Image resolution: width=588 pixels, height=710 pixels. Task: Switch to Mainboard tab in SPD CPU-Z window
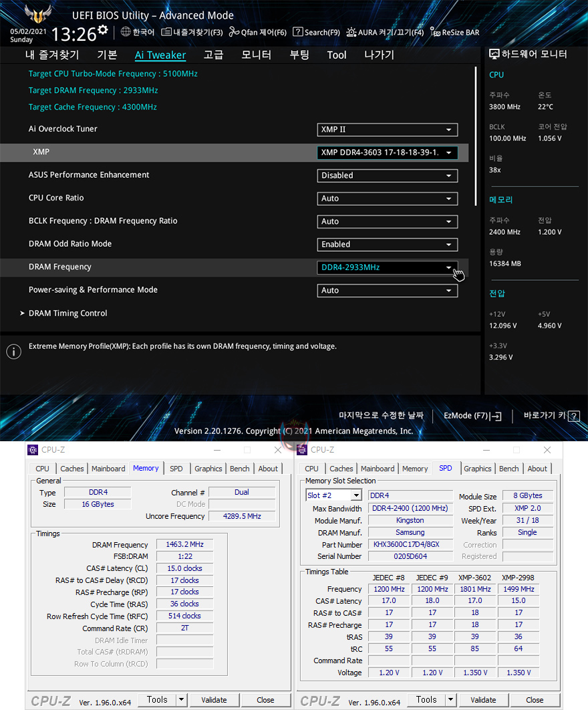[x=378, y=469]
